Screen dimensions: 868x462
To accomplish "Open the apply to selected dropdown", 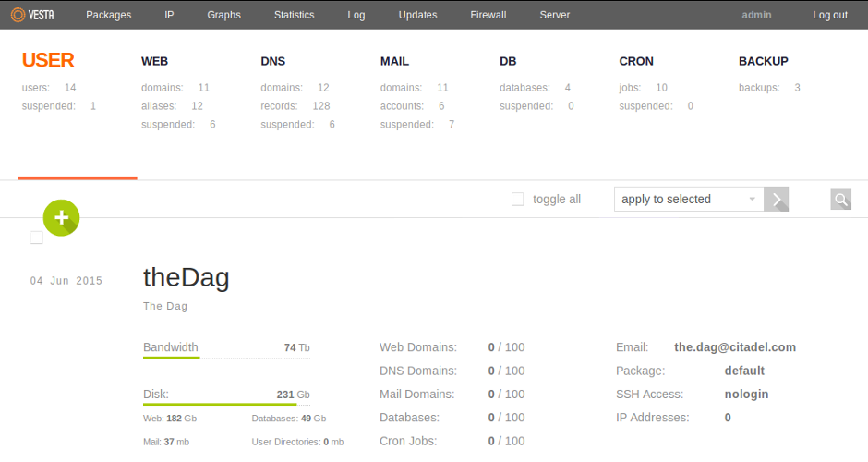I will click(688, 200).
